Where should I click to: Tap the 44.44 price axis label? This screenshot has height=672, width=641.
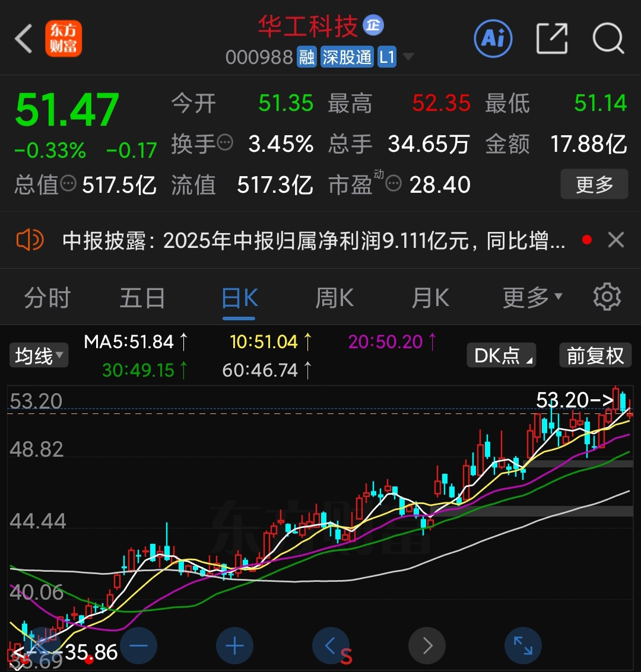tap(38, 521)
